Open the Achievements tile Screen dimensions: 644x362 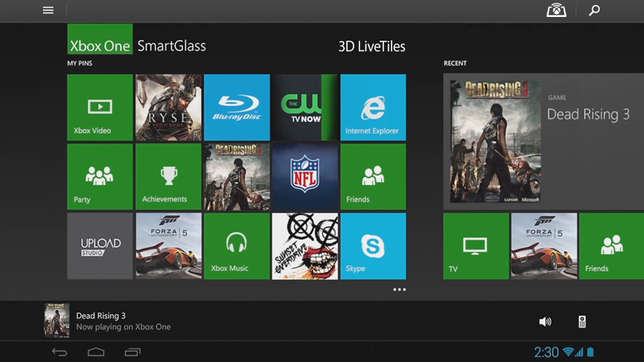pos(168,177)
